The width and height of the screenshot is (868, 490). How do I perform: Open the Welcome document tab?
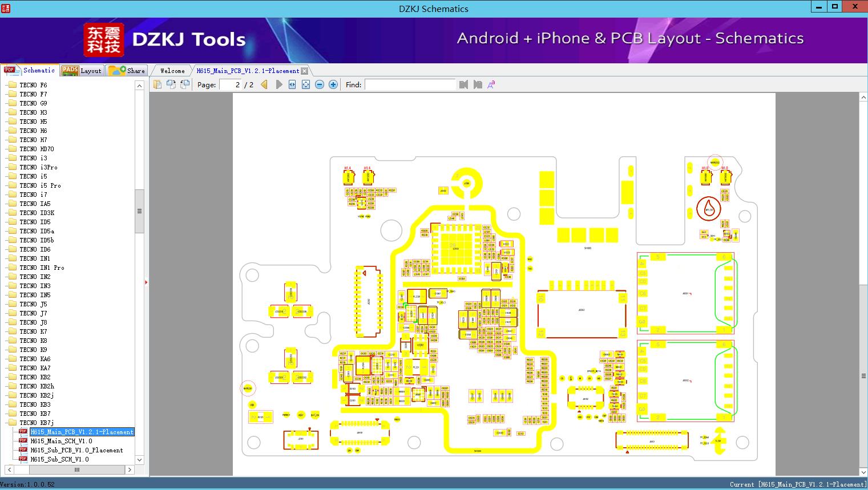point(172,71)
